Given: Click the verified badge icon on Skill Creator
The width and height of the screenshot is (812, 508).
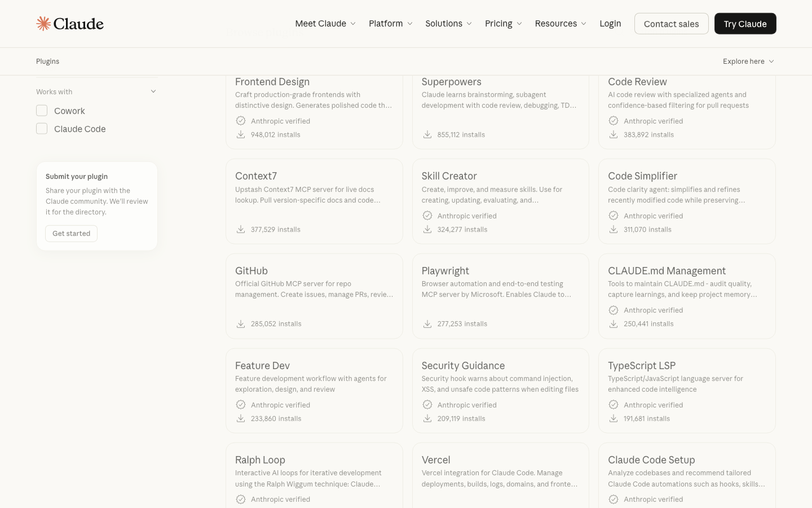Looking at the screenshot, I should pos(427,216).
